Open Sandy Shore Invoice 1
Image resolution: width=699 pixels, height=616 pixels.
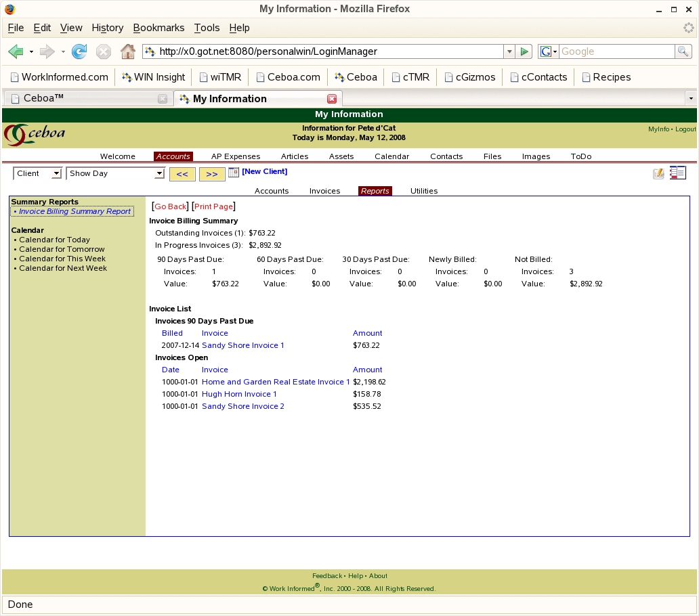pyautogui.click(x=242, y=345)
